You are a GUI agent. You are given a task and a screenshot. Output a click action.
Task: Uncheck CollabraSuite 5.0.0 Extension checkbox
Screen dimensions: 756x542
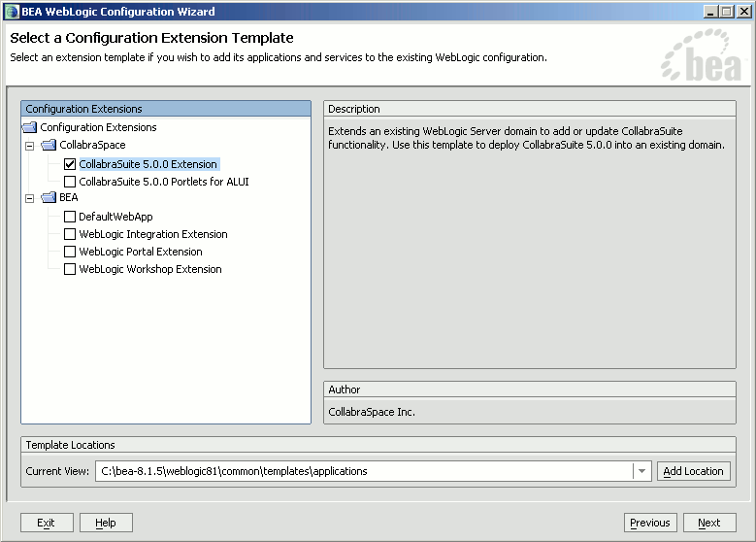[70, 164]
